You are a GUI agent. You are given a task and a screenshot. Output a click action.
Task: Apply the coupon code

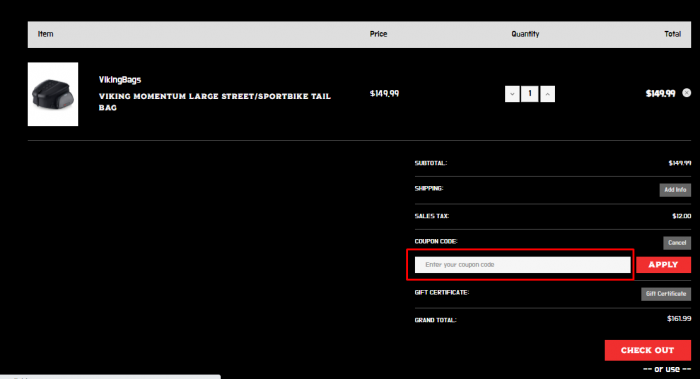(x=663, y=265)
